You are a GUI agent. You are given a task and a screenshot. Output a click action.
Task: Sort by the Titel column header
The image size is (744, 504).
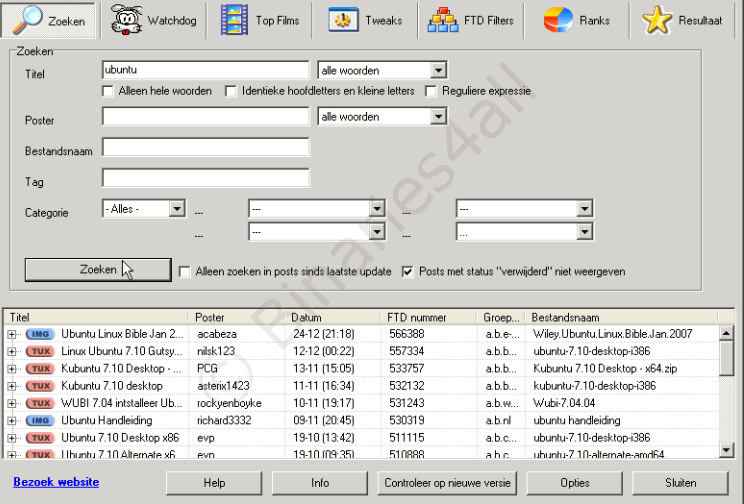point(96,317)
